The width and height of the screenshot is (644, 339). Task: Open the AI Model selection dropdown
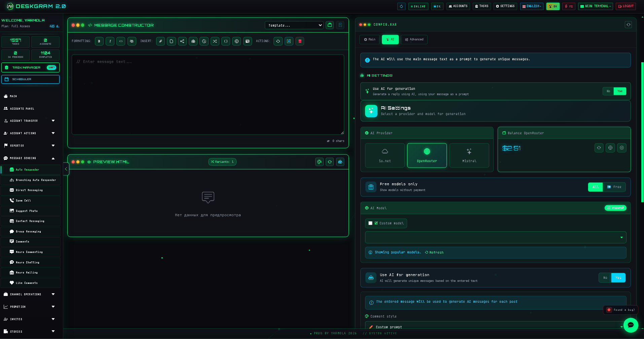pos(496,237)
